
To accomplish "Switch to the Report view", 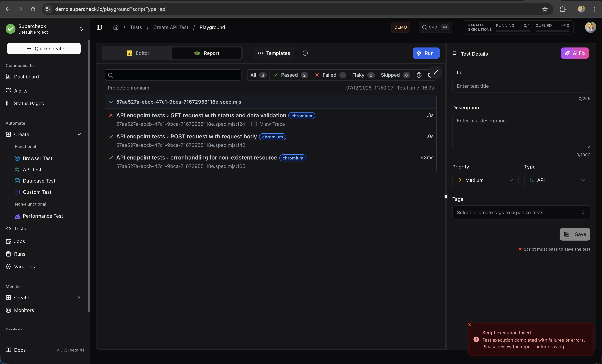I will coord(207,53).
